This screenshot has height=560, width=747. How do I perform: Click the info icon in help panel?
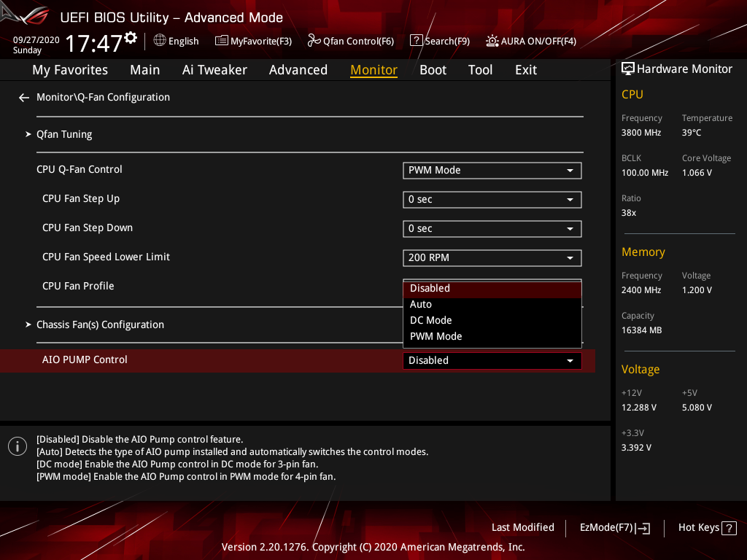[18, 446]
